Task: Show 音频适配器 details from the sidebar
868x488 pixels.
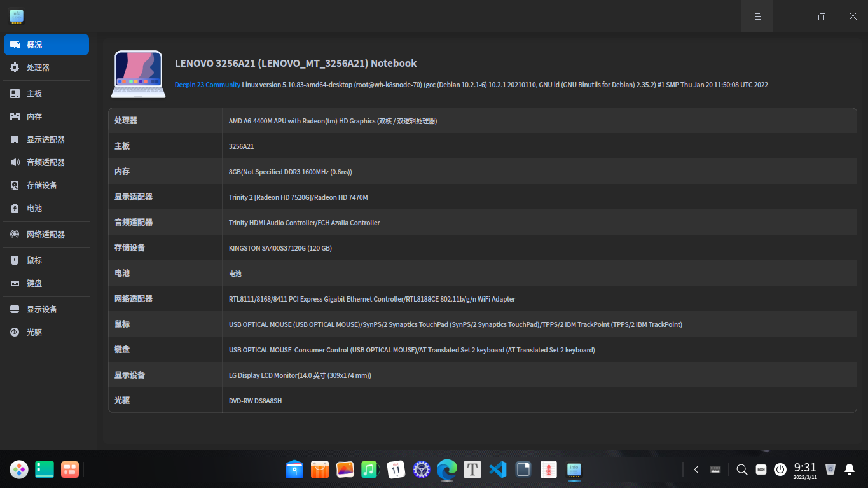Action: pos(46,162)
